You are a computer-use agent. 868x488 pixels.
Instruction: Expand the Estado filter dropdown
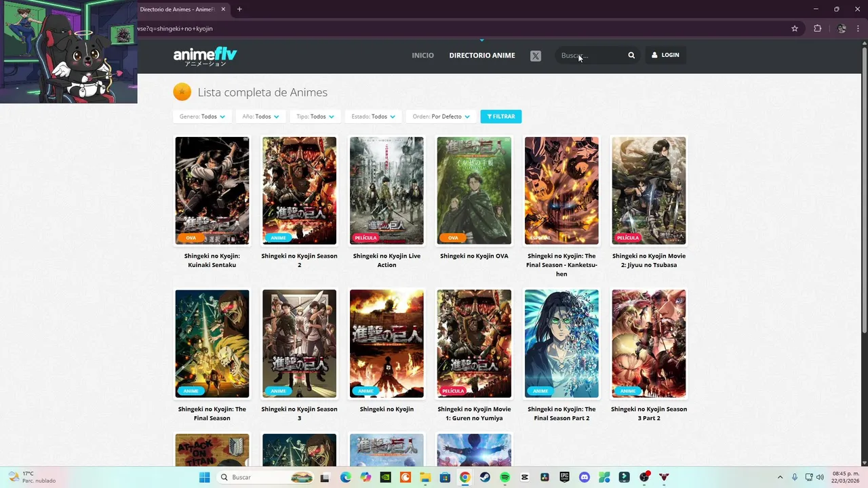pos(373,117)
